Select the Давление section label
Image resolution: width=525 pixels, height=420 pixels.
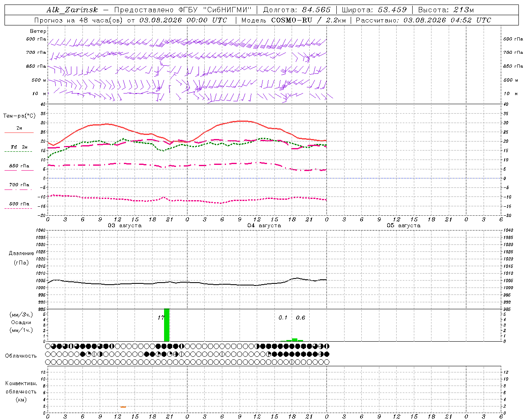(x=21, y=253)
